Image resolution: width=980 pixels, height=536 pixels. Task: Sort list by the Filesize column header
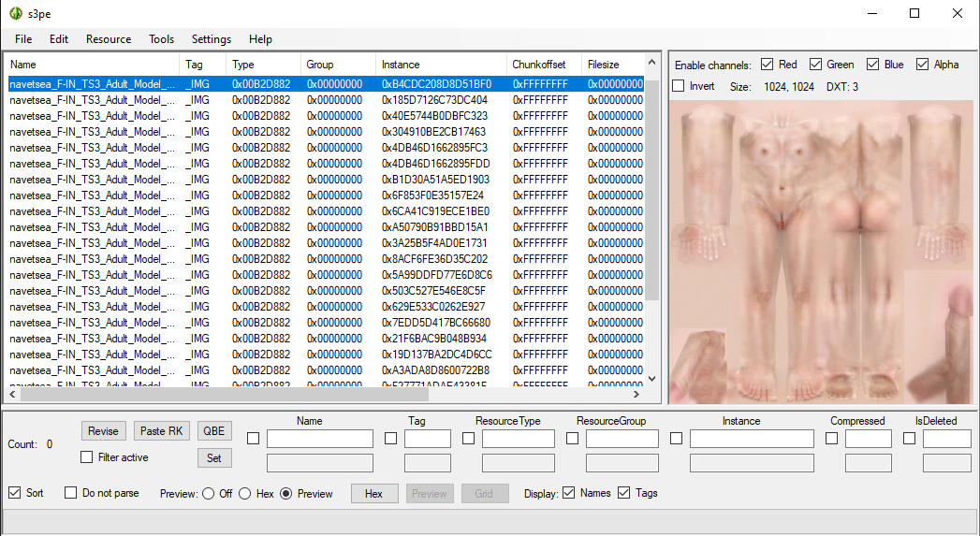coord(612,65)
